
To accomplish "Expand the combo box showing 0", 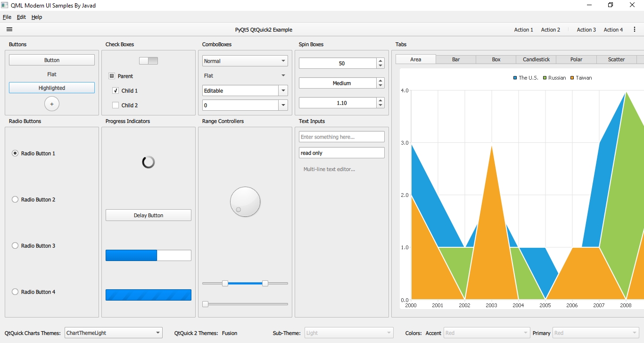I will [x=283, y=105].
